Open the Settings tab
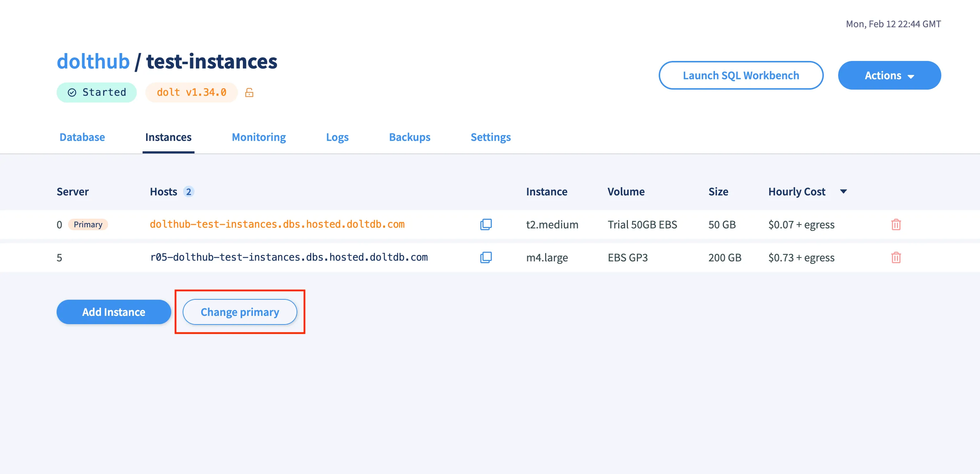 (x=490, y=137)
